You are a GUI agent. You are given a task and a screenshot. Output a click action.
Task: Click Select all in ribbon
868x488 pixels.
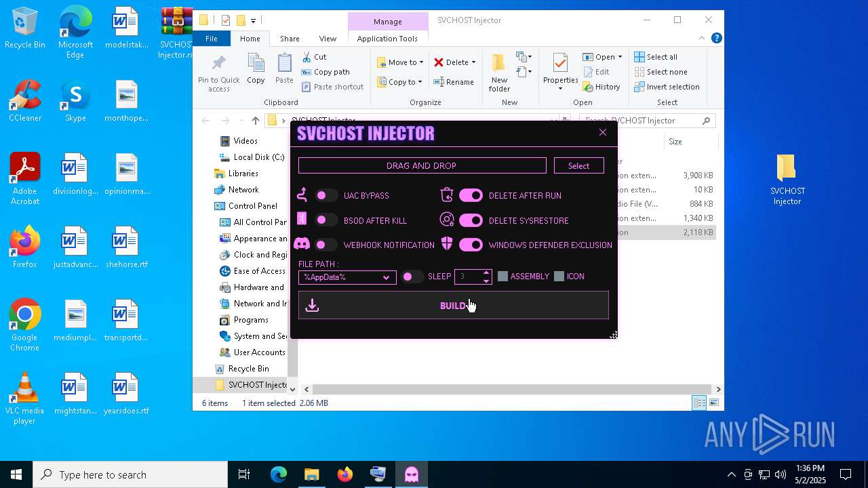656,57
